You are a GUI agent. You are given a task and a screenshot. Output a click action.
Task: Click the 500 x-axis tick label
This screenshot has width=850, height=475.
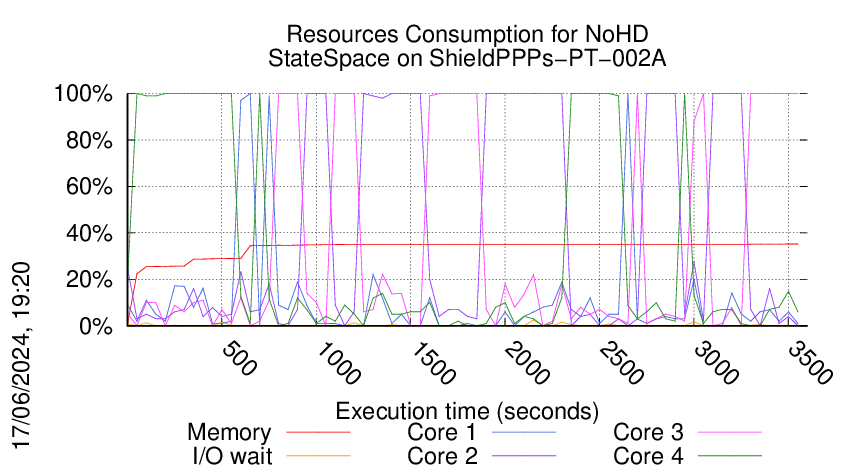239,359
